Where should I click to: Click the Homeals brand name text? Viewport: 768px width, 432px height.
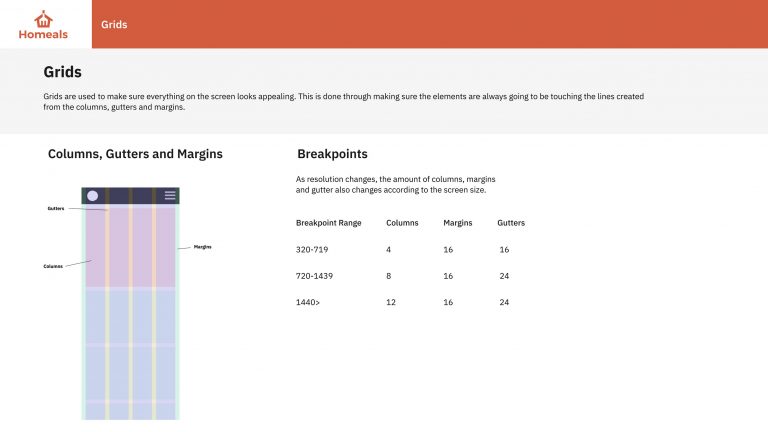point(43,34)
